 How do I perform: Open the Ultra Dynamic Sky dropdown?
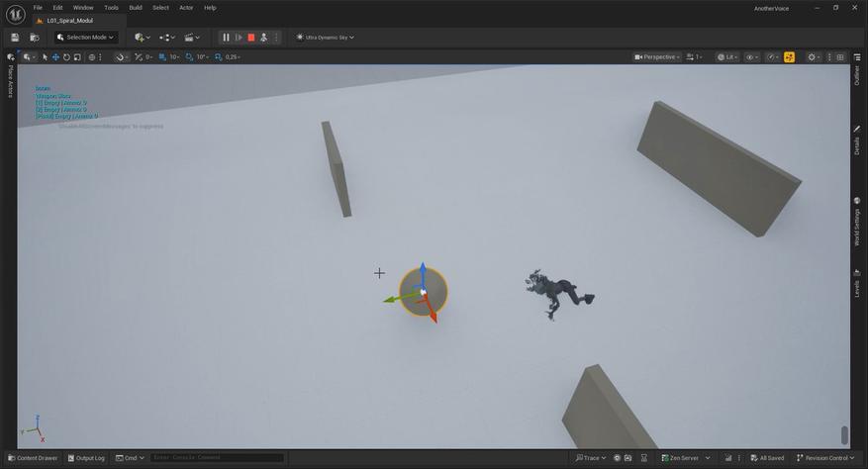pos(326,37)
